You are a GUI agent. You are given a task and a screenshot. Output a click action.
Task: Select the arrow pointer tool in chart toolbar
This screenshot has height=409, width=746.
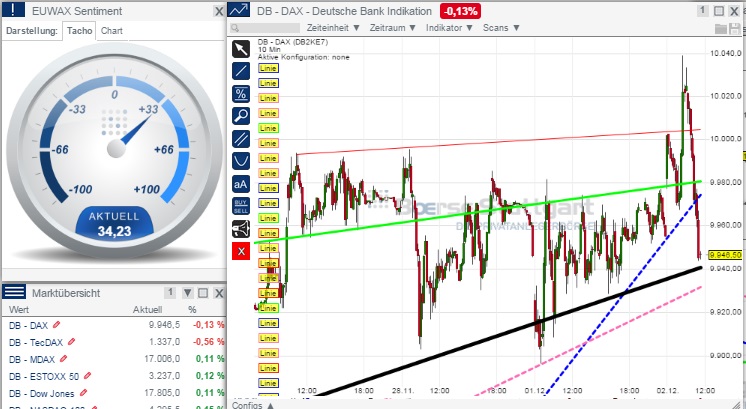(241, 49)
